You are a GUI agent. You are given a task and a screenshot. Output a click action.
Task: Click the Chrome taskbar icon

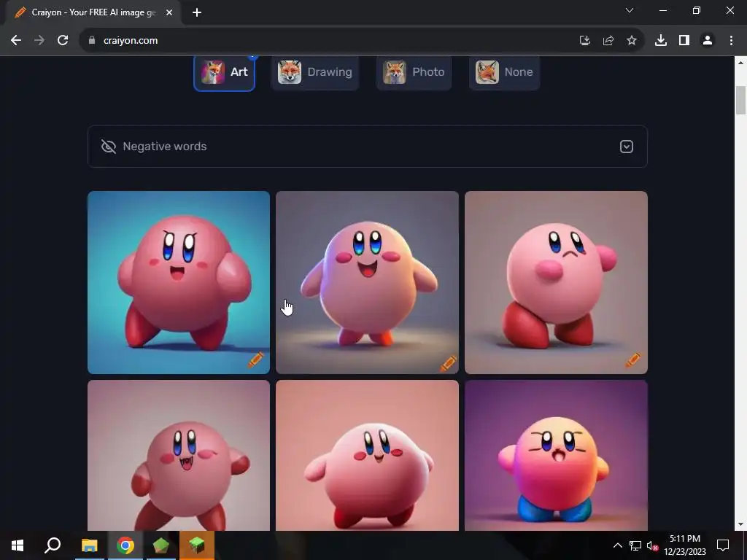click(125, 545)
